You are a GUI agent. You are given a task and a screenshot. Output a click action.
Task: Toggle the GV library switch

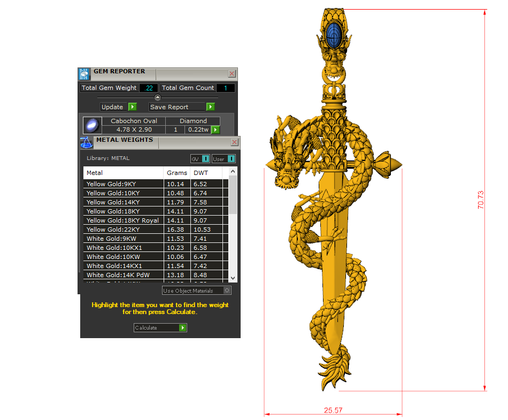click(x=205, y=159)
